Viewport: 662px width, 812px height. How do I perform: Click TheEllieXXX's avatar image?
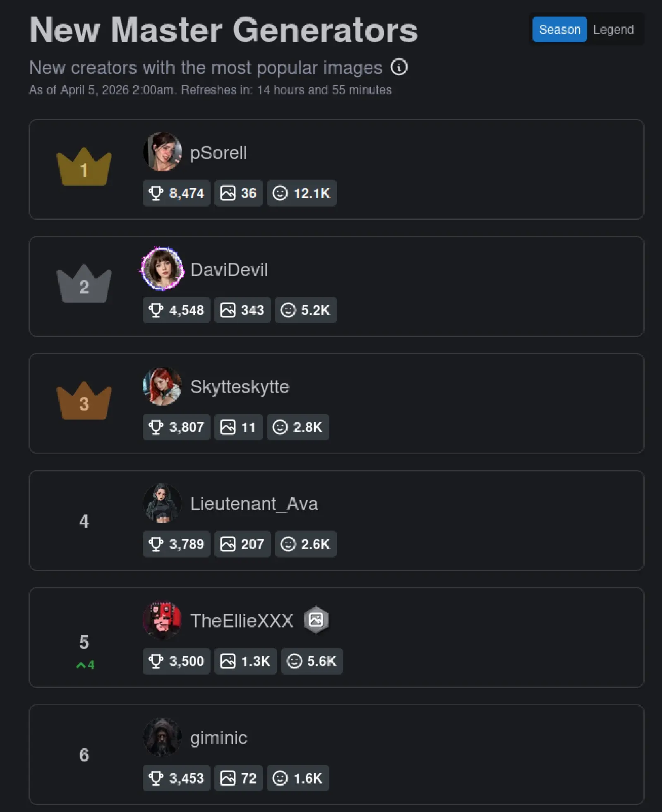click(x=162, y=620)
